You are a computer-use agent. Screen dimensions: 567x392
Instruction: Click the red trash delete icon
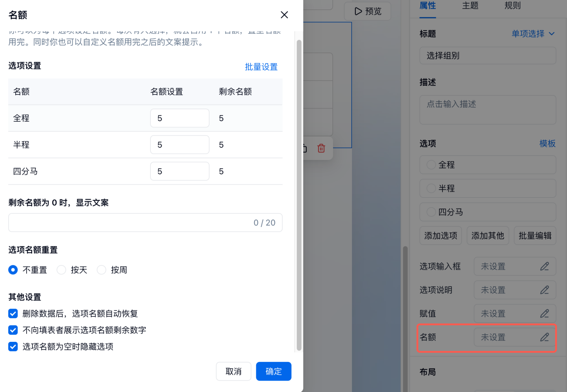pos(321,148)
